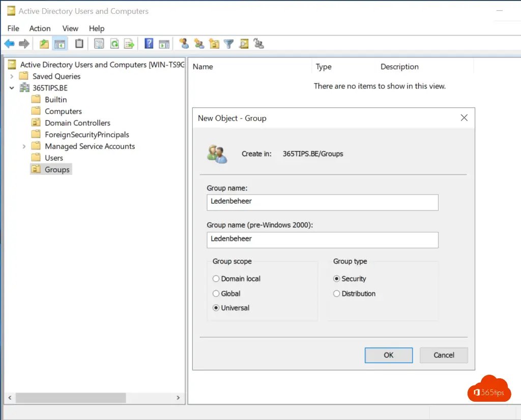Confirm group creation with OK
This screenshot has height=420, width=521.
pos(389,355)
